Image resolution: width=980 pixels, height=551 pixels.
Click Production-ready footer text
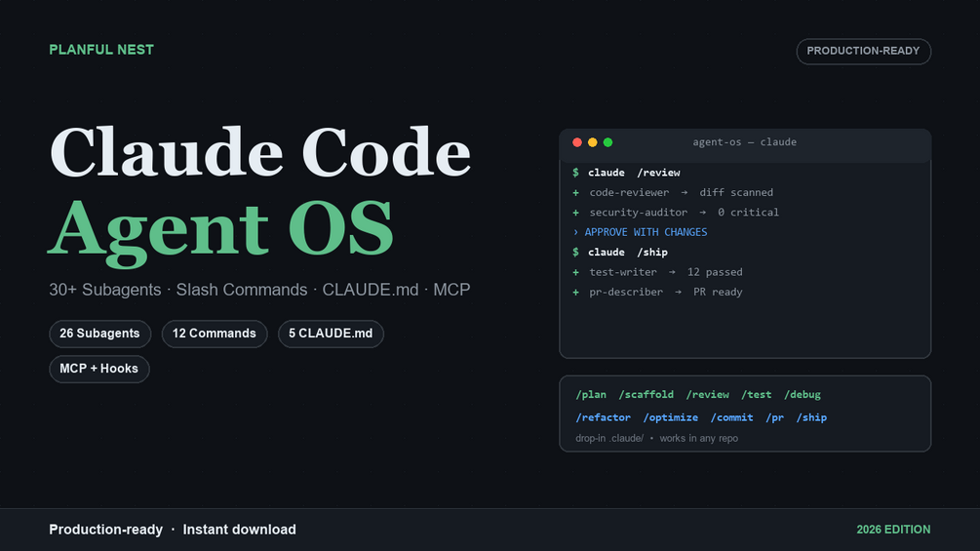[105, 530]
